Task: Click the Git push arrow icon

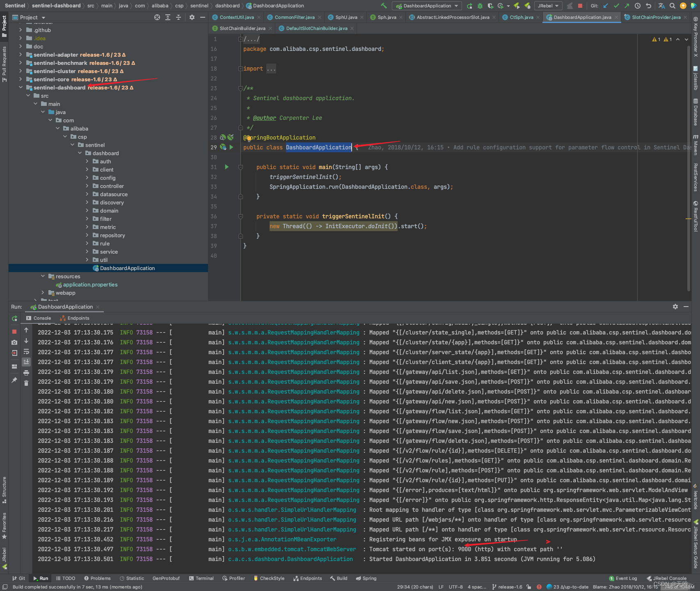Action: 627,6
